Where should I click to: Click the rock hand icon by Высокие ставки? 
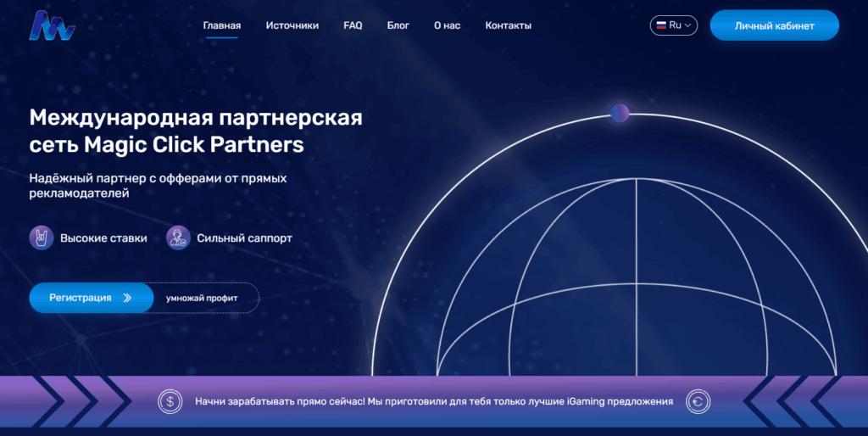[42, 238]
